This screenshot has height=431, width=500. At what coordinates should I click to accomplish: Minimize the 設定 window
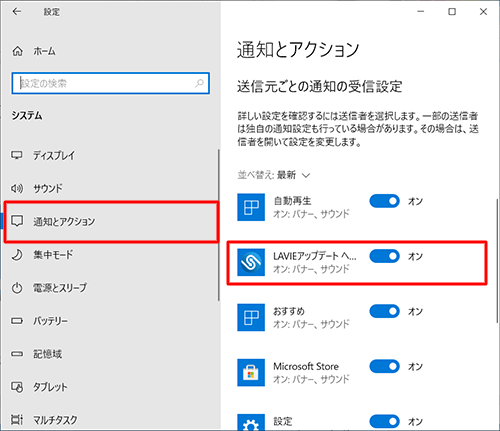tap(421, 12)
